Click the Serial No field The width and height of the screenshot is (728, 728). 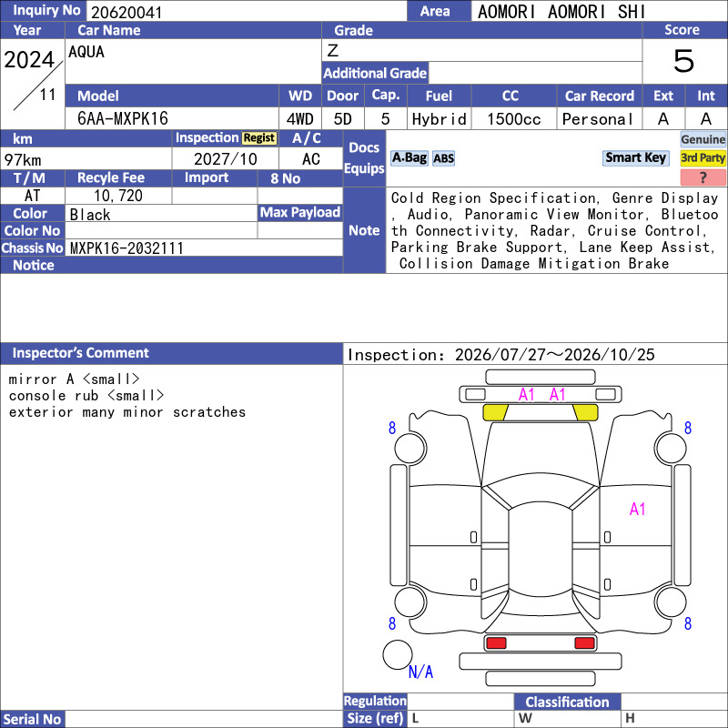tap(204, 719)
